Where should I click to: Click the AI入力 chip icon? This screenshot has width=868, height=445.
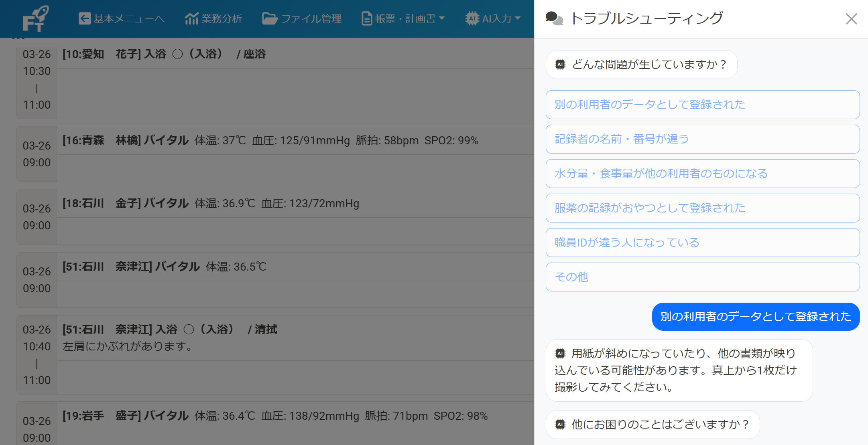[472, 18]
